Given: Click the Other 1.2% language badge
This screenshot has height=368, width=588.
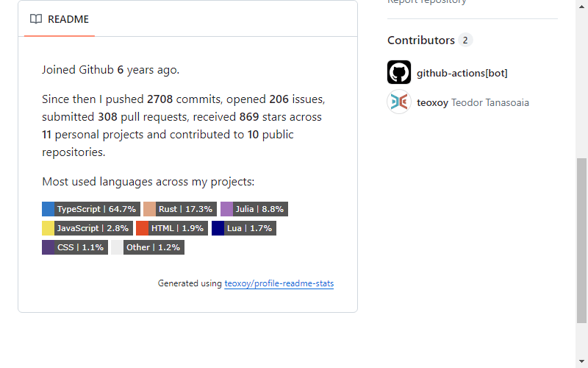Looking at the screenshot, I should tap(148, 247).
